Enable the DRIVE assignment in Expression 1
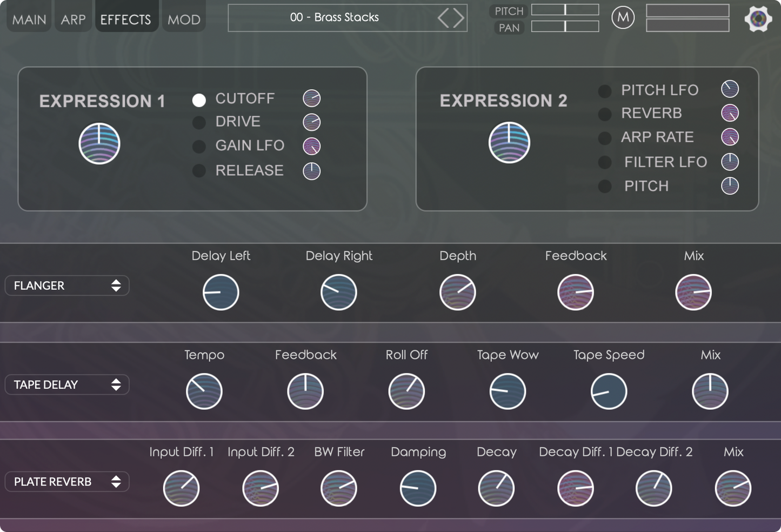Image resolution: width=781 pixels, height=532 pixels. pyautogui.click(x=199, y=123)
